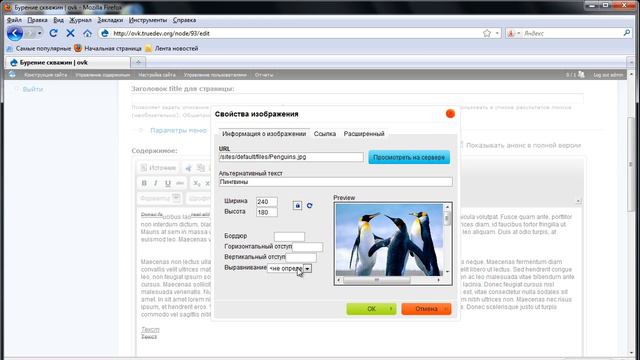
Task: Click the preview pane vertical scrollbar
Action: click(x=447, y=240)
